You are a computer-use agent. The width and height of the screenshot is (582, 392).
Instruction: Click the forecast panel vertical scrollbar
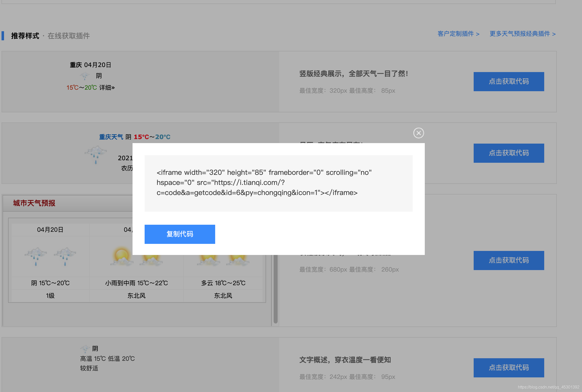point(275,289)
